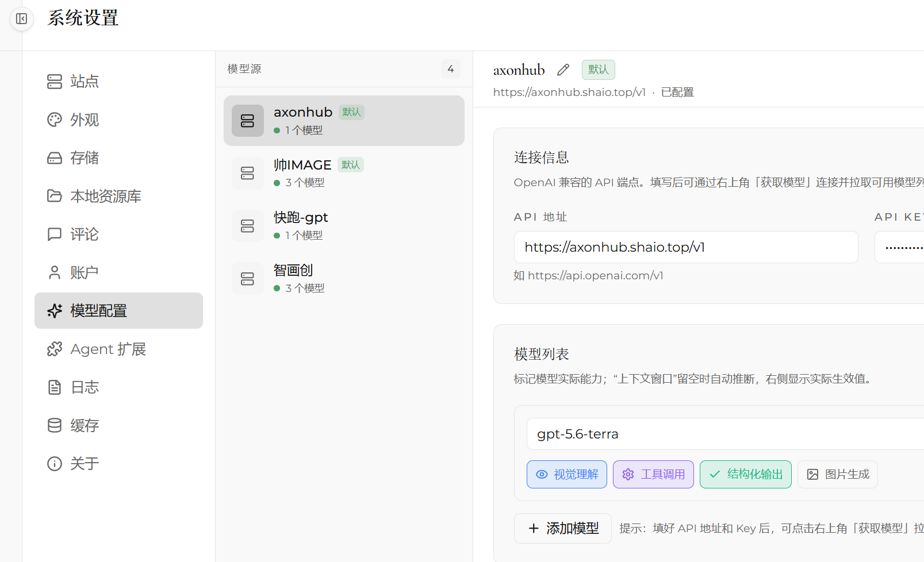Go to 存储 storage settings

(118, 158)
